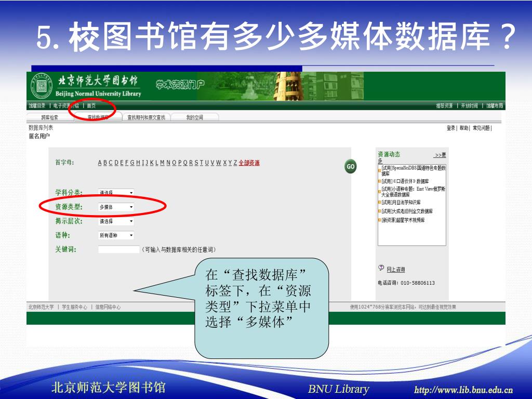Click letter P in the 首字母 index
This screenshot has height=399, width=532.
[179, 163]
